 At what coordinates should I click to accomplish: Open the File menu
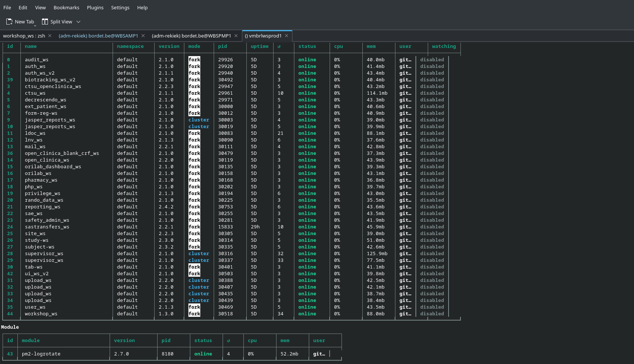point(7,7)
